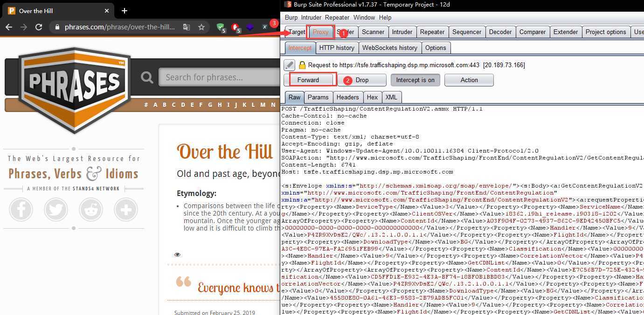This screenshot has width=644, height=315.
Task: Switch to the Scanner tab
Action: click(x=373, y=32)
